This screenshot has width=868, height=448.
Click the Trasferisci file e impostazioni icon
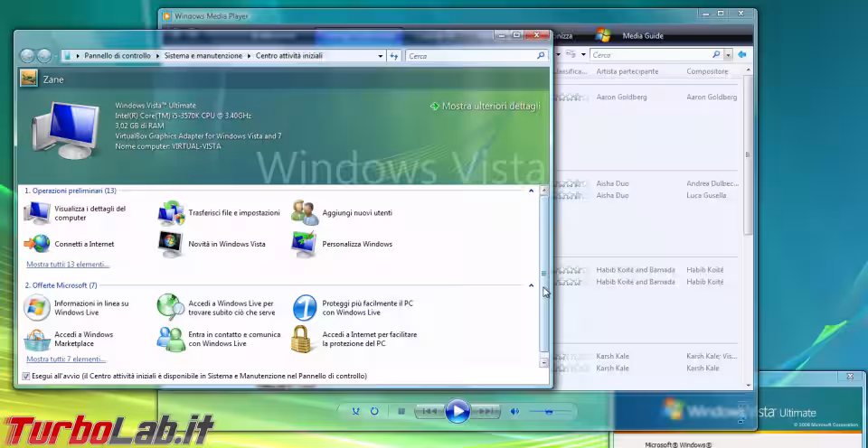pos(171,213)
